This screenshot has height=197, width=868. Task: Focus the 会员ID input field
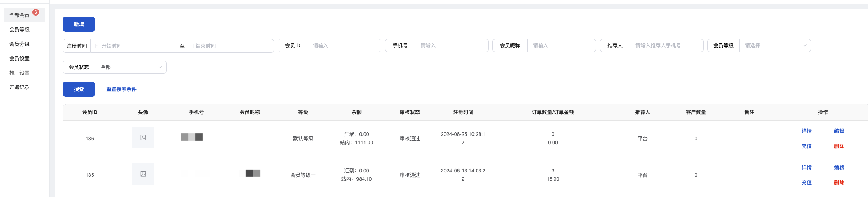click(344, 45)
